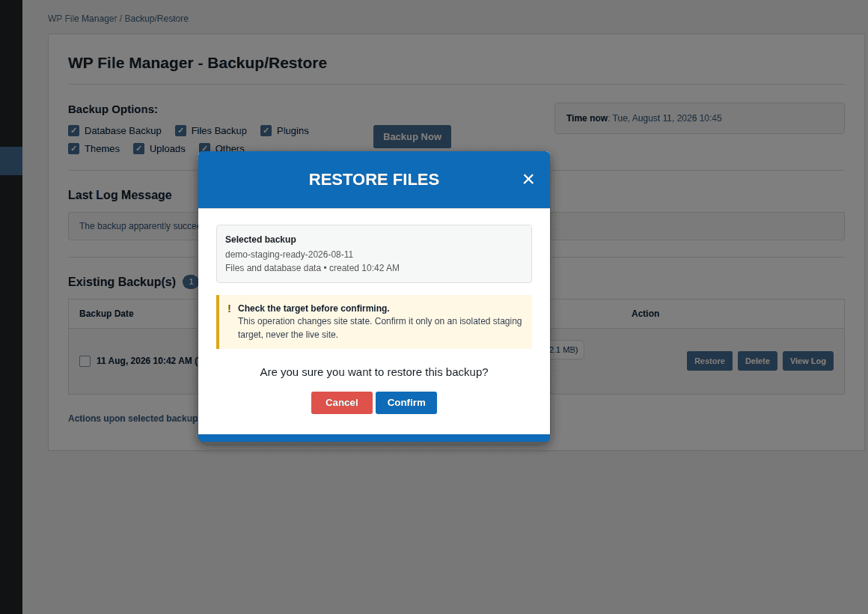Toggle the Uploads checkbox
The image size is (868, 614).
[138, 148]
